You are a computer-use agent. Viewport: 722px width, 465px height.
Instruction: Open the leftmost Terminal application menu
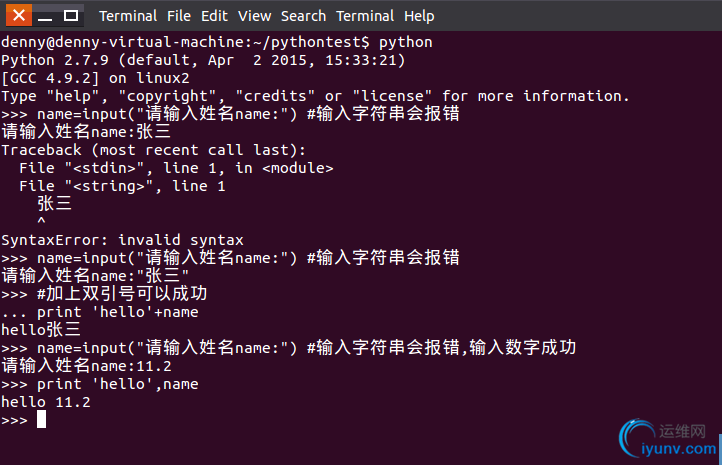point(128,16)
